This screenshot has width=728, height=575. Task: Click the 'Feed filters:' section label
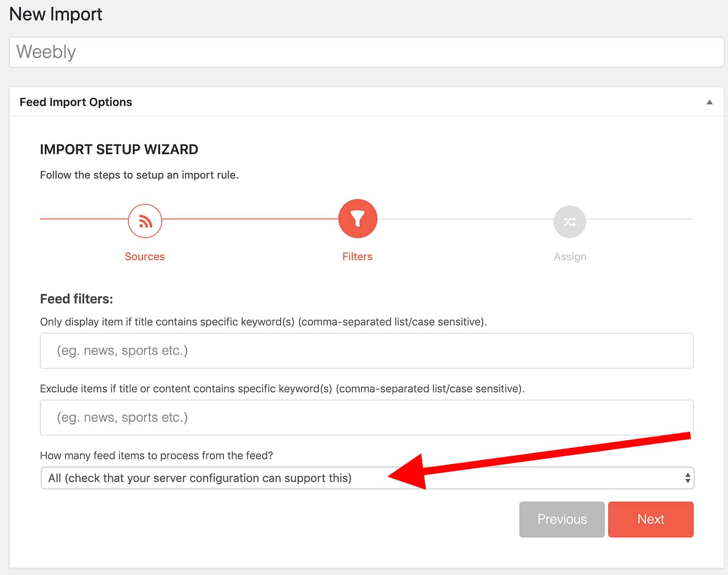pos(77,299)
